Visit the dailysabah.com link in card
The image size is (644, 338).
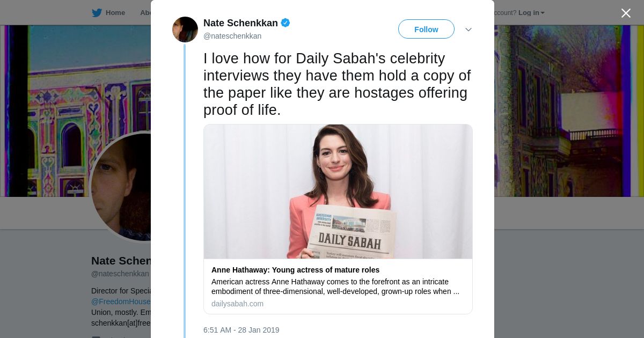[237, 304]
